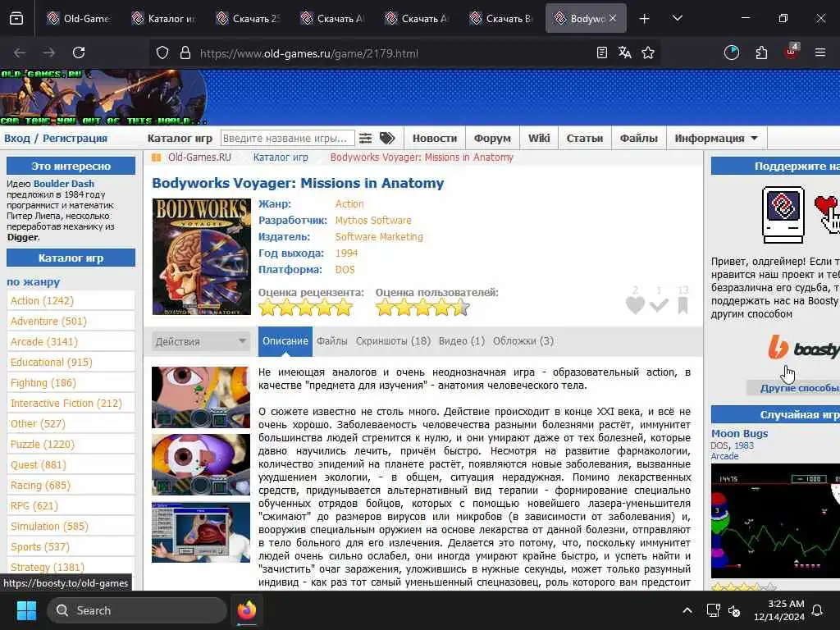The width and height of the screenshot is (840, 630).
Task: Open Firefox from the taskbar
Action: (246, 610)
